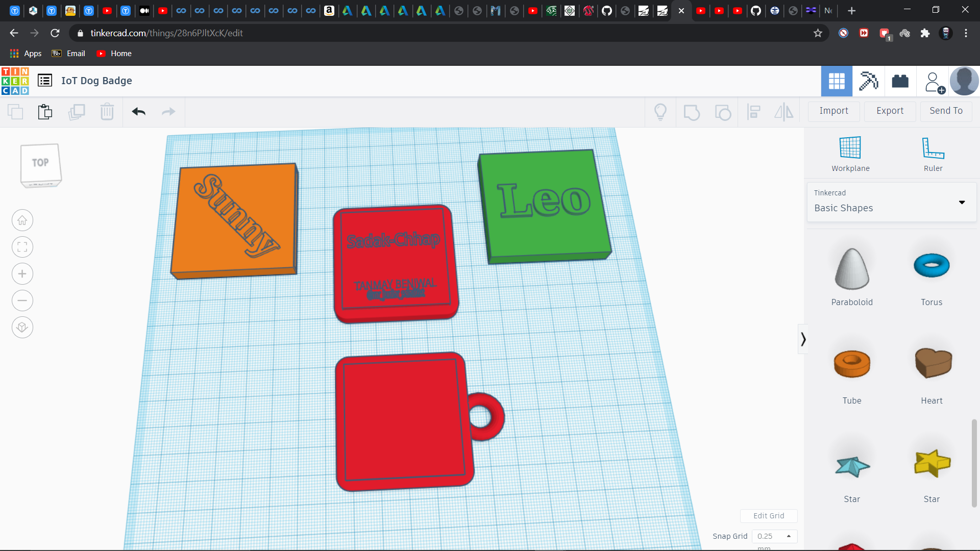Click the Edit Grid button

pos(769,516)
